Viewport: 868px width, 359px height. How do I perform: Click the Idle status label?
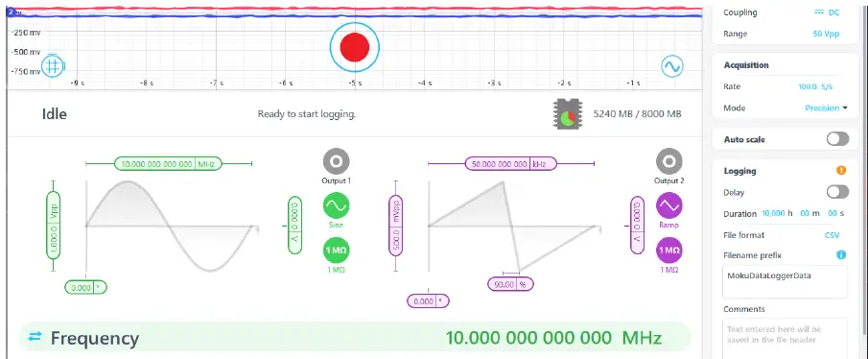[x=55, y=114]
